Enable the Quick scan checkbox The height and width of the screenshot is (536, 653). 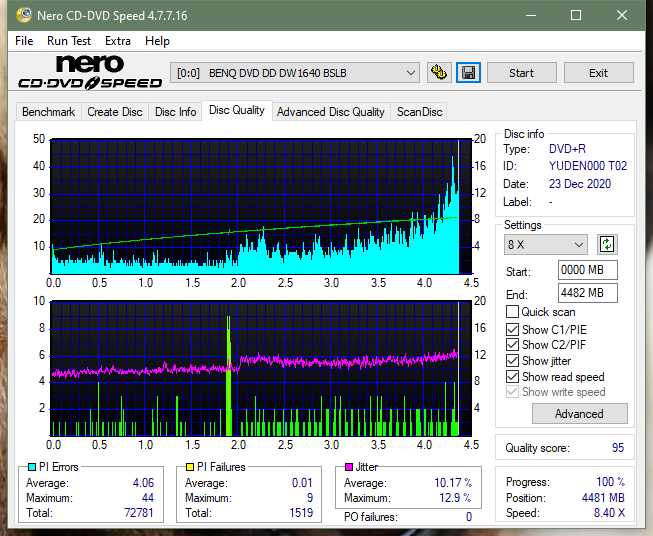pyautogui.click(x=512, y=312)
